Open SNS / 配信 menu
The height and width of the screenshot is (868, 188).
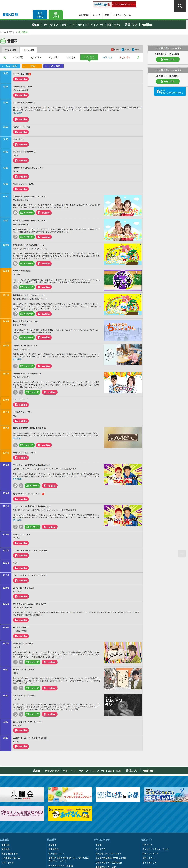(x=83, y=15)
